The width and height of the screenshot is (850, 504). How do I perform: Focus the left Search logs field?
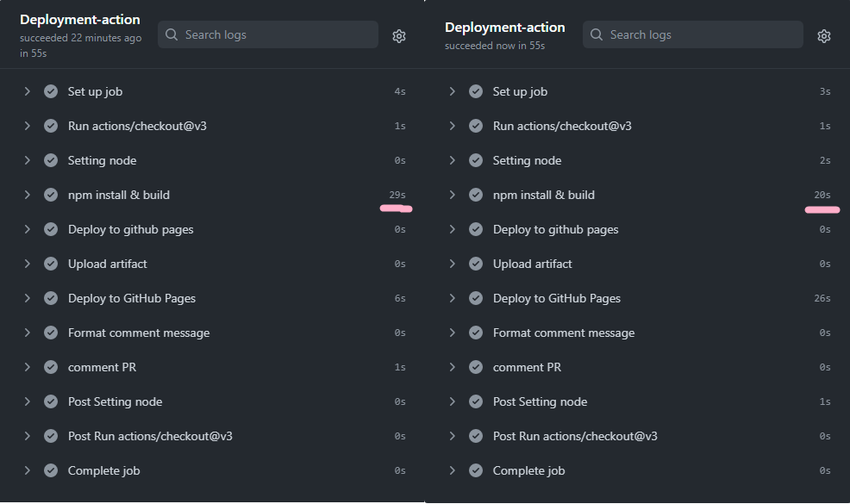[268, 34]
